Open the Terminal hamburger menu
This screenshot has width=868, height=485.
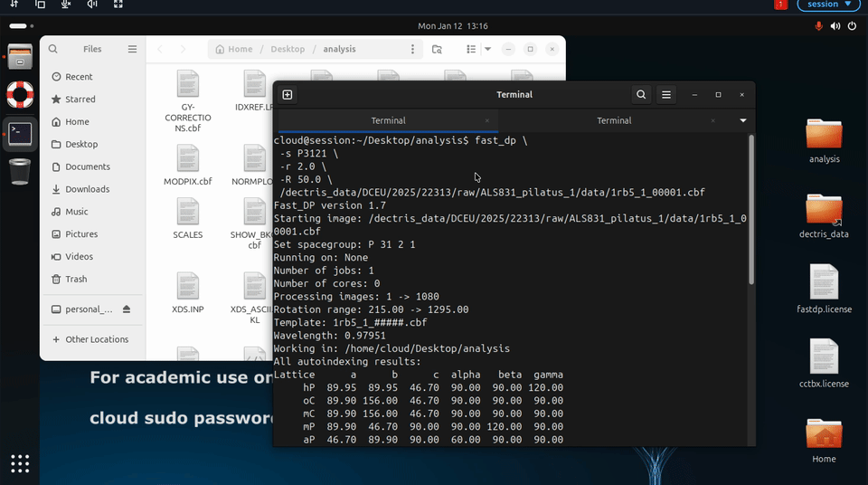(666, 95)
